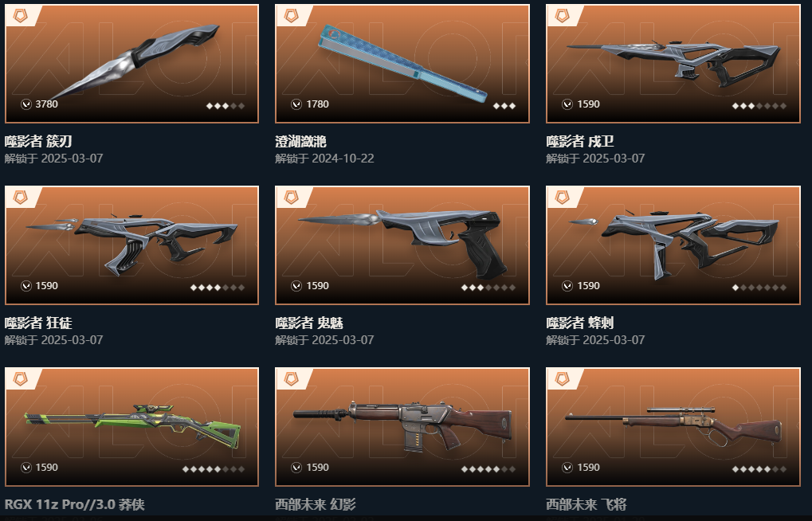Screen dimensions: 812x521
Task: Click the tier badge on 噬影者 鬼魅 card
Action: click(x=291, y=198)
